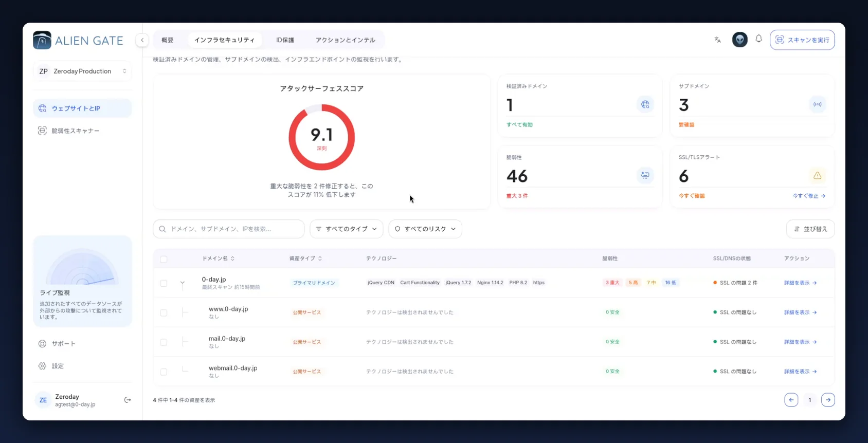Image resolution: width=868 pixels, height=443 pixels.
Task: Click page number 1 in pagination
Action: [809, 400]
